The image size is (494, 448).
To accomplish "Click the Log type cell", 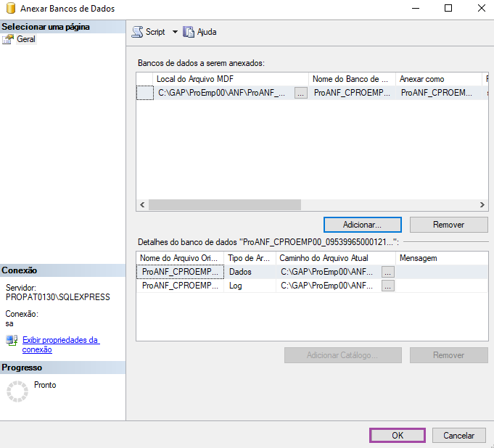I will [250, 286].
